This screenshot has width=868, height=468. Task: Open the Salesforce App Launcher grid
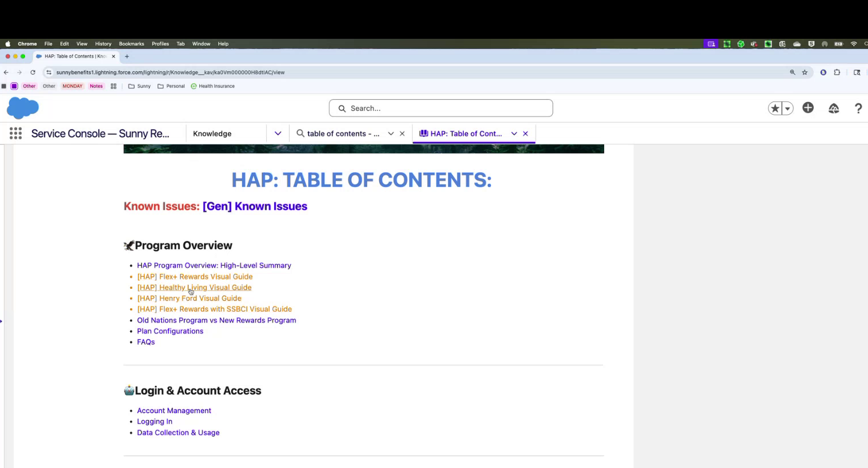pyautogui.click(x=15, y=133)
